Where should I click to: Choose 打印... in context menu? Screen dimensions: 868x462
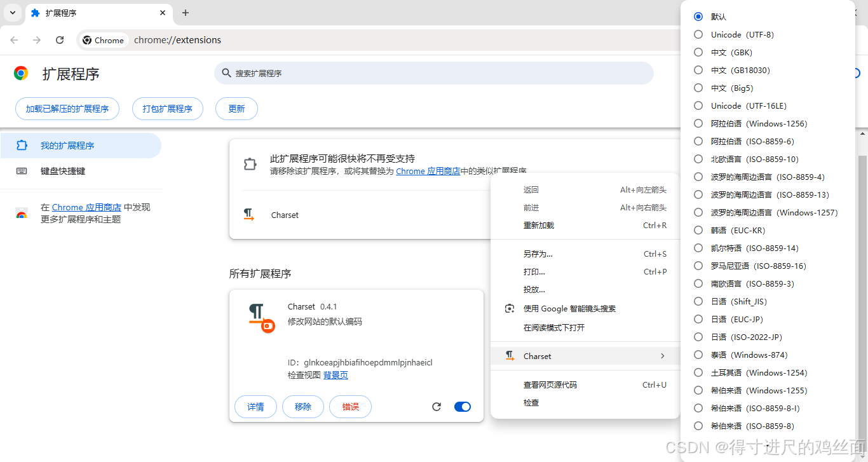585,272
